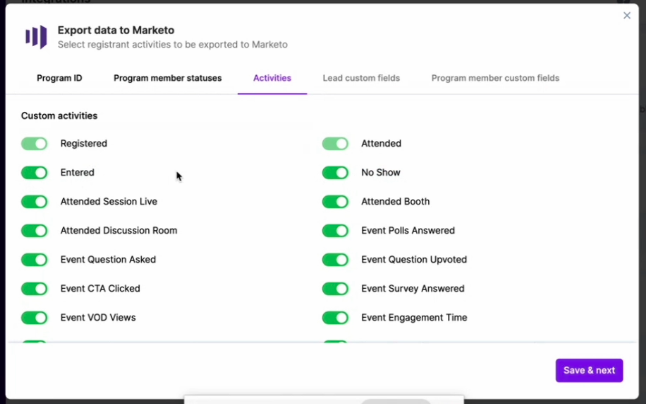Disable the Entered activity toggle

pos(34,173)
